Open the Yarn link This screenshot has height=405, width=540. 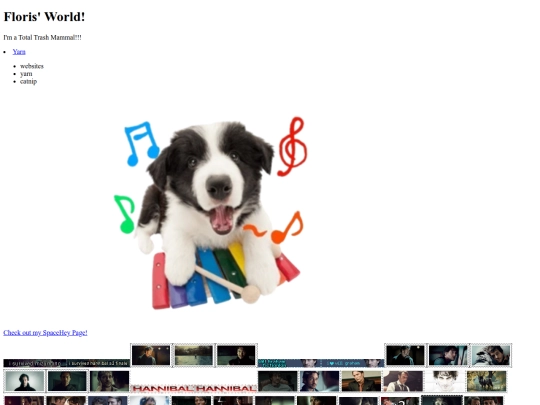point(19,52)
